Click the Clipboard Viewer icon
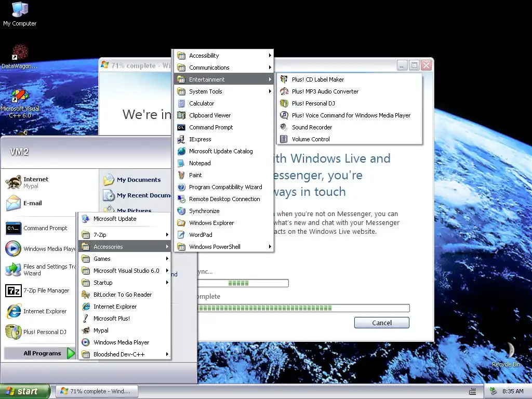Image resolution: width=532 pixels, height=399 pixels. (181, 115)
